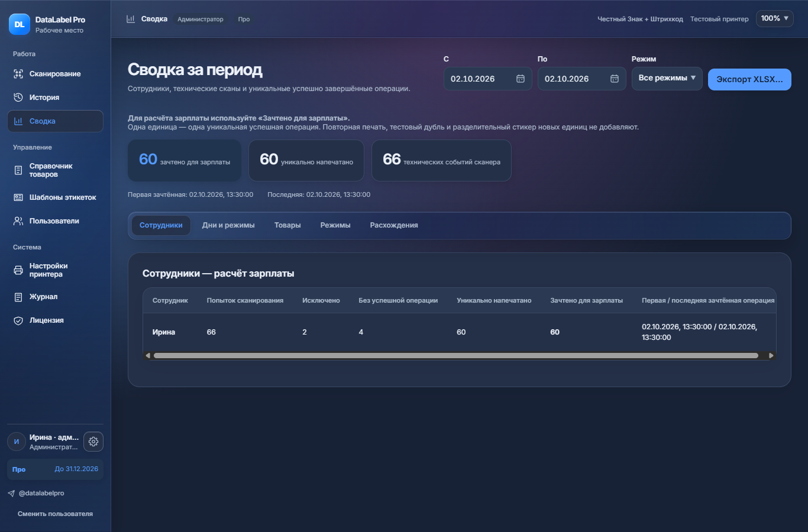This screenshot has height=532, width=808.
Task: Click the table horizontal scrollbar thumb
Action: pos(456,356)
